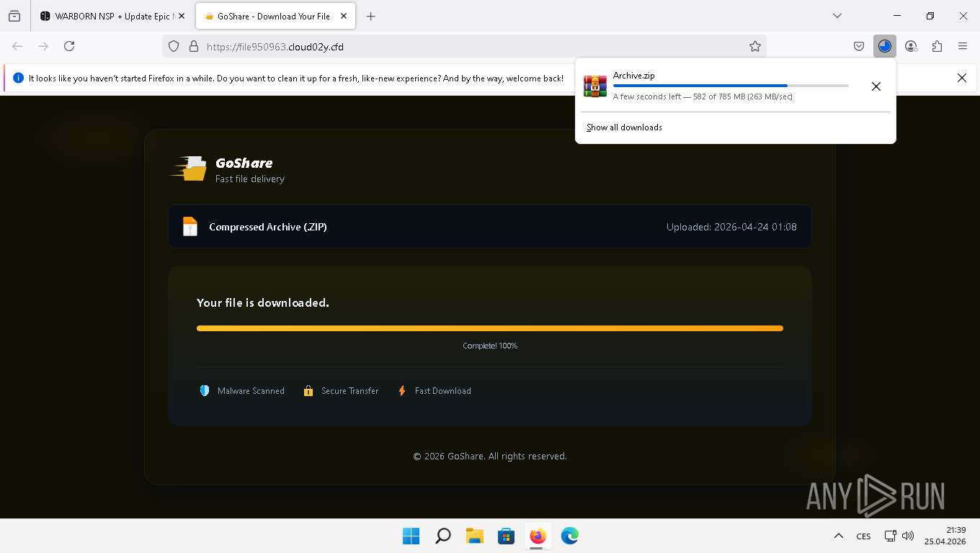The width and height of the screenshot is (980, 553).
Task: Close the GoShare tab
Action: coord(343,16)
